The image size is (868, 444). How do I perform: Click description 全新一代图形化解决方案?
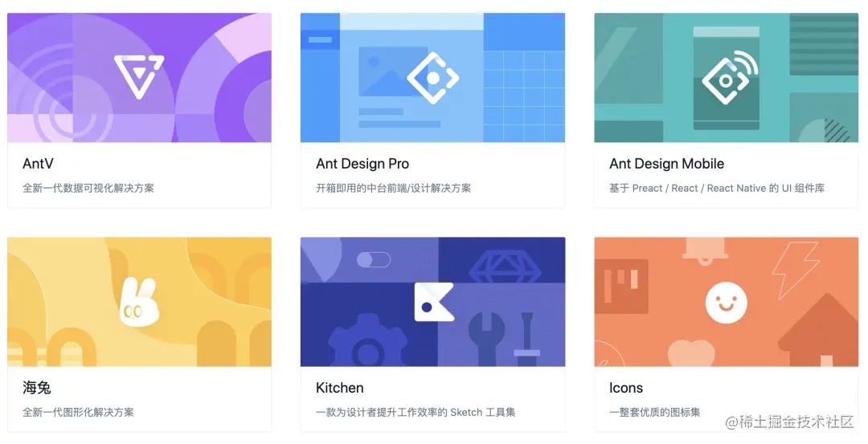coord(78,412)
